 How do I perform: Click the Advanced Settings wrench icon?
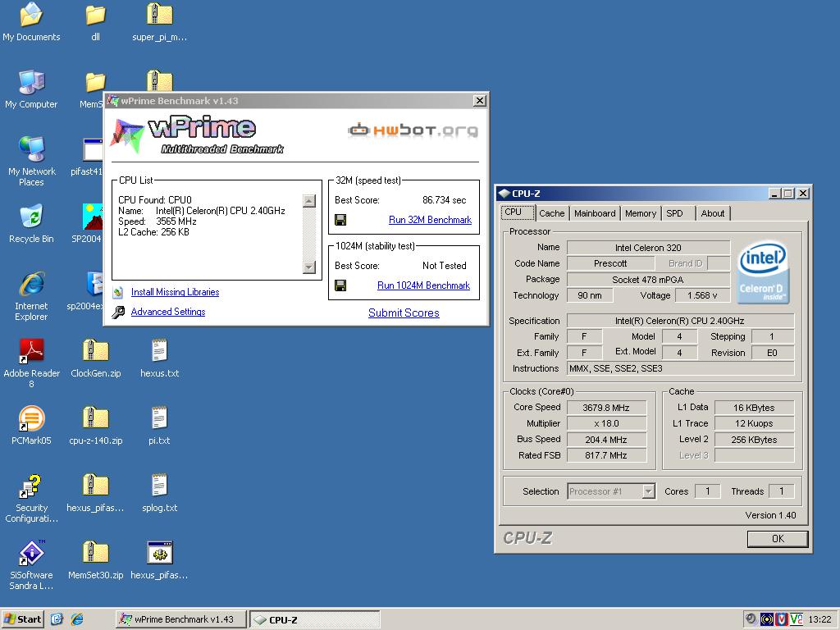click(118, 312)
